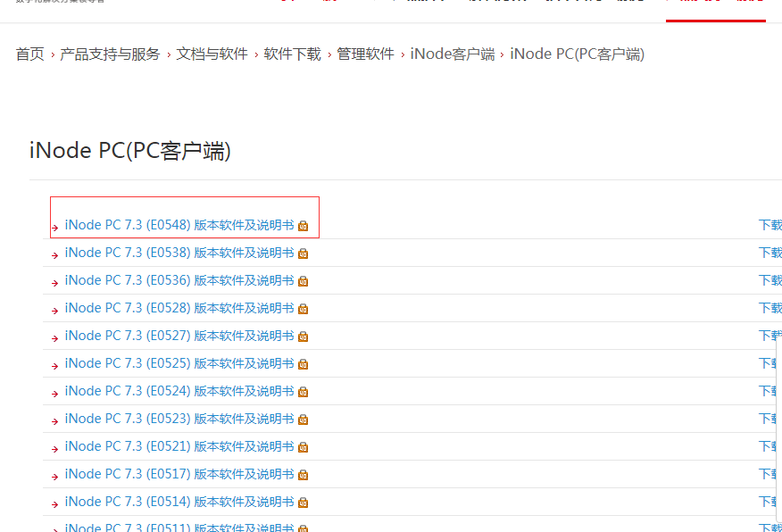Click lock icon beside E0536 entry

pos(303,281)
